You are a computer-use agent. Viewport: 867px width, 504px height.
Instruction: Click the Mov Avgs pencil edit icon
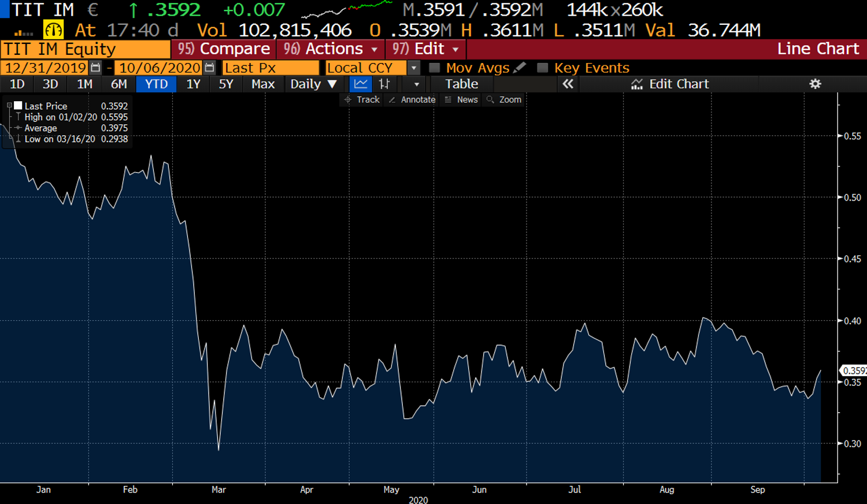click(x=520, y=68)
